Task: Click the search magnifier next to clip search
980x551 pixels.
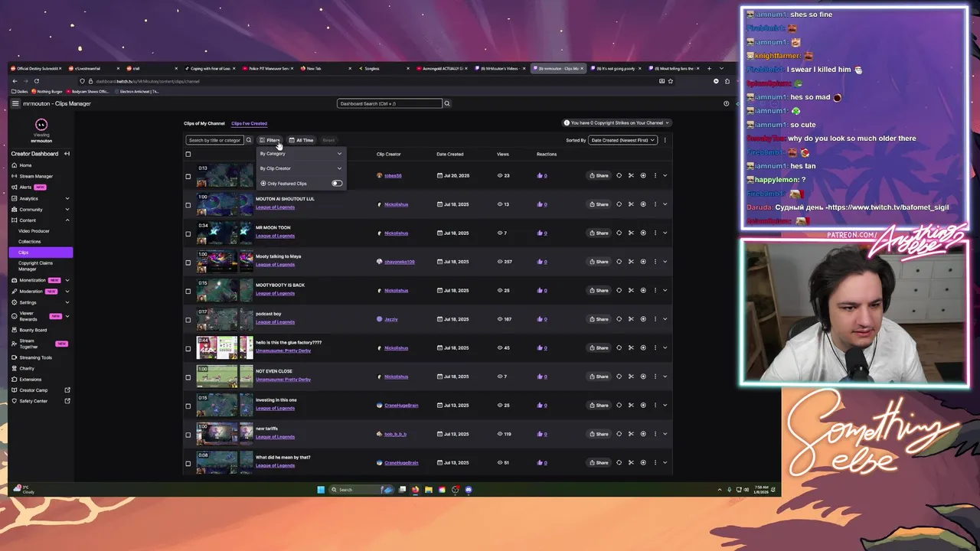Action: pyautogui.click(x=248, y=140)
